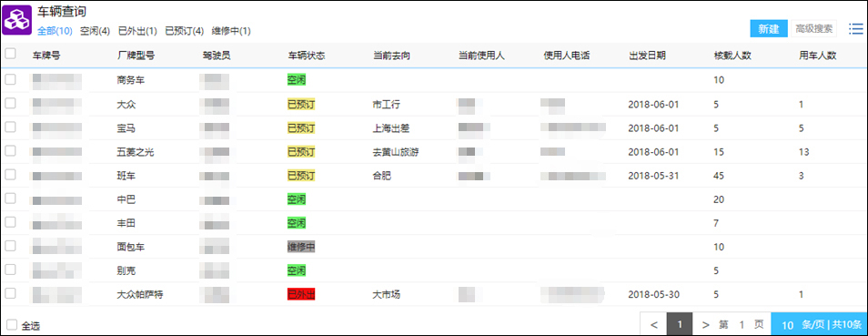Switch to the 空闲(4) filter tab
Viewport: 868px width, 336px height.
tap(95, 31)
